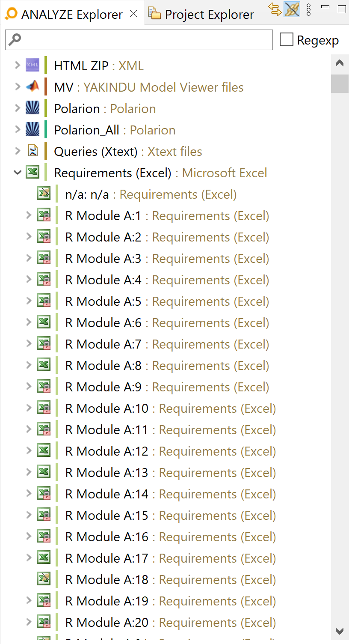Viewport: 349px width, 644px height.
Task: Click the Polarion_All adapter icon
Action: pos(33,129)
